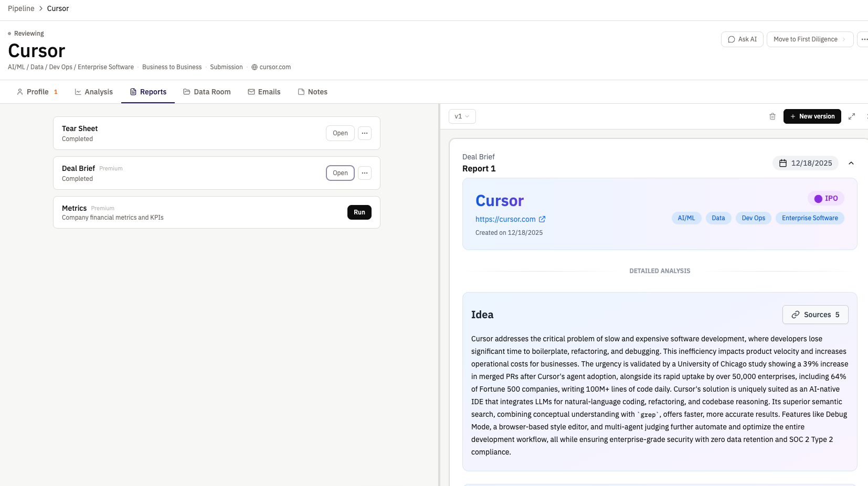Run the Metrics report

[359, 212]
